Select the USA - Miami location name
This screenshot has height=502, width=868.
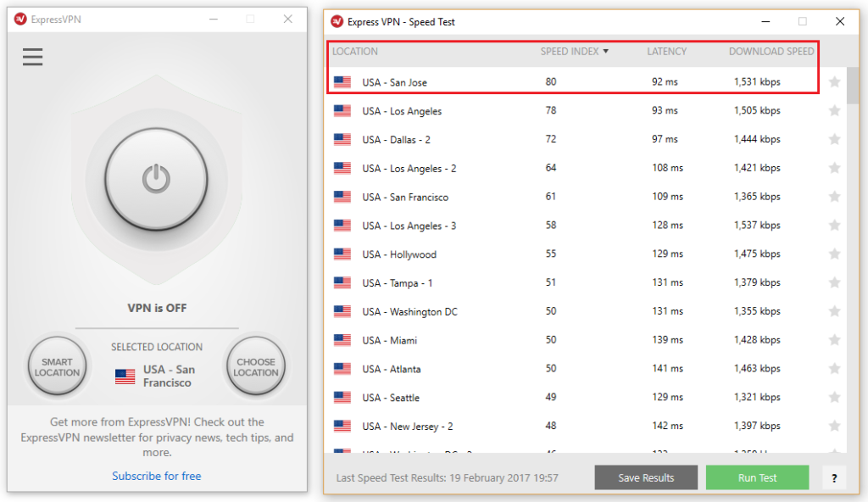point(389,340)
